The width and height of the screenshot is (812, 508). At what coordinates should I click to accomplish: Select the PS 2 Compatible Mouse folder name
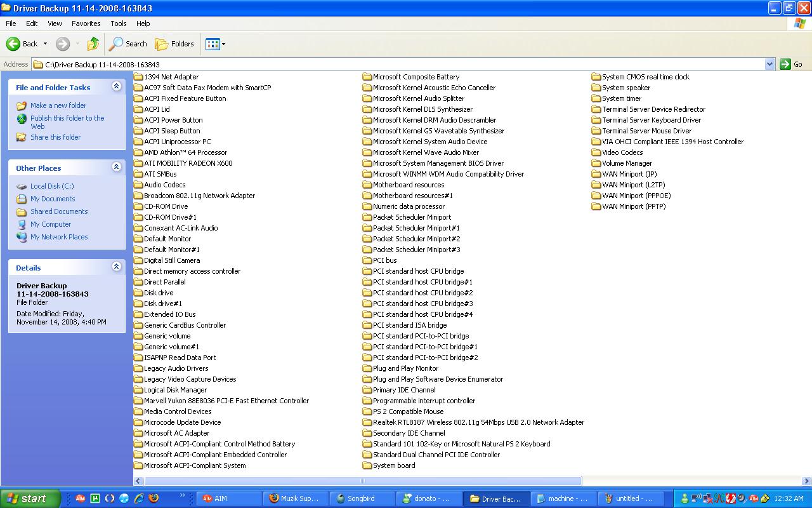point(409,411)
